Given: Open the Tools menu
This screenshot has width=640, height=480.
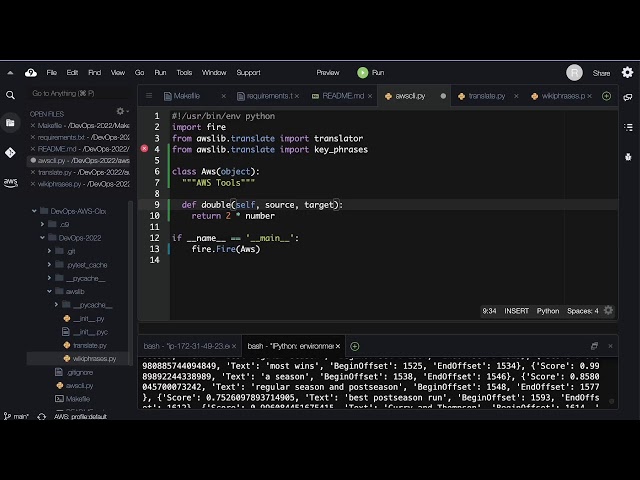Looking at the screenshot, I should 184,73.
